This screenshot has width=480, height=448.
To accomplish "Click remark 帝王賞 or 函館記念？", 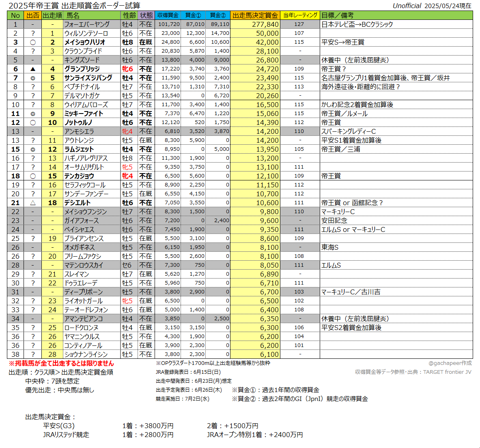I will tap(352, 202).
